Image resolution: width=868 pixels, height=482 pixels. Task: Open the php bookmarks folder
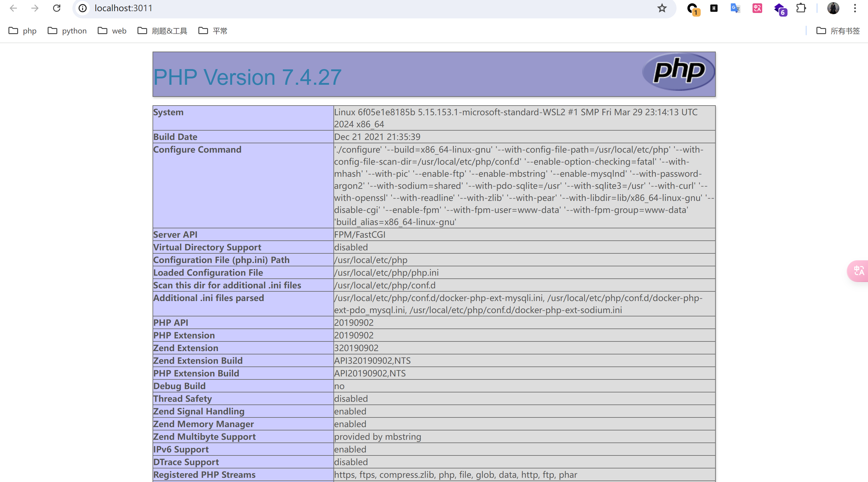[22, 31]
